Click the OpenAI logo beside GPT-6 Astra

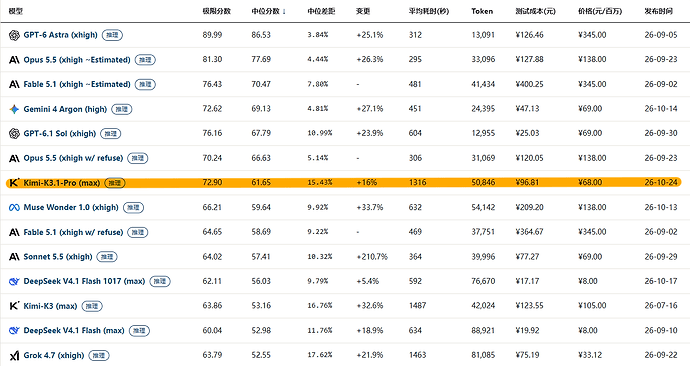pyautogui.click(x=14, y=35)
